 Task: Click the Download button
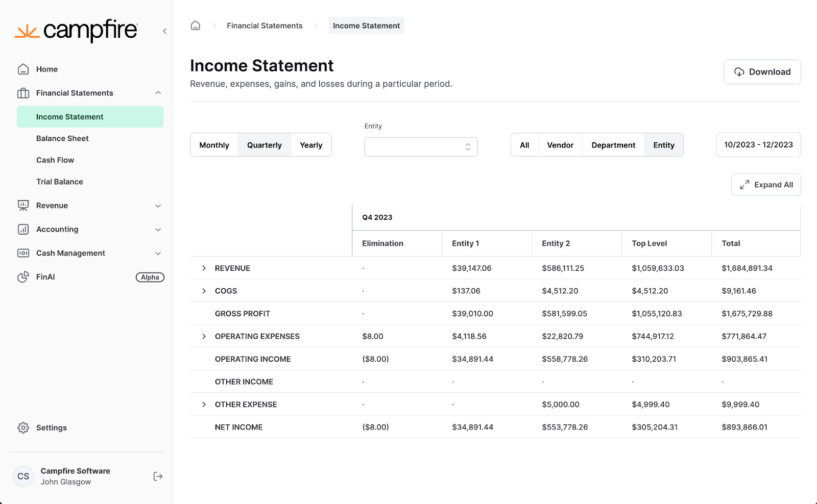pyautogui.click(x=762, y=72)
